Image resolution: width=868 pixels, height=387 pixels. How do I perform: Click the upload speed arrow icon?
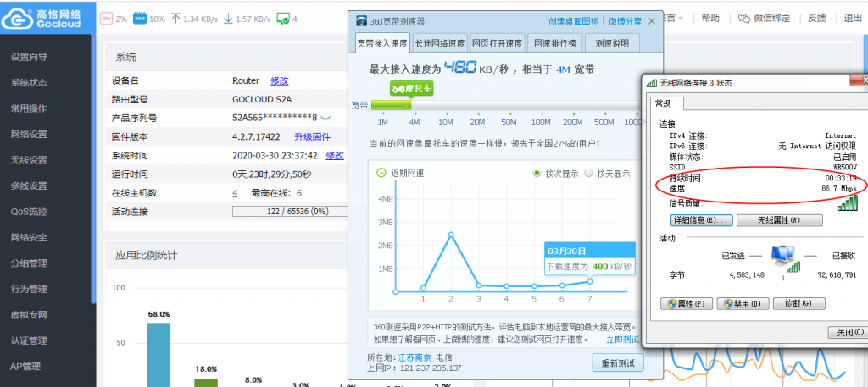point(175,18)
